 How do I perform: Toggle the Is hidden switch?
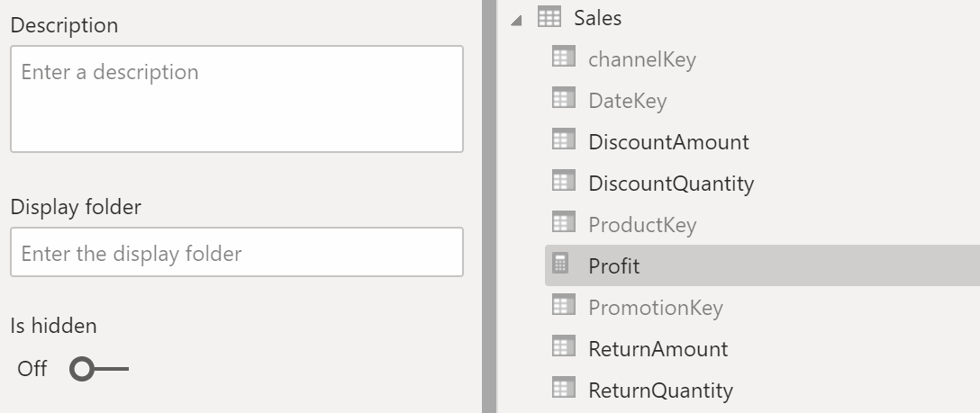[98, 369]
